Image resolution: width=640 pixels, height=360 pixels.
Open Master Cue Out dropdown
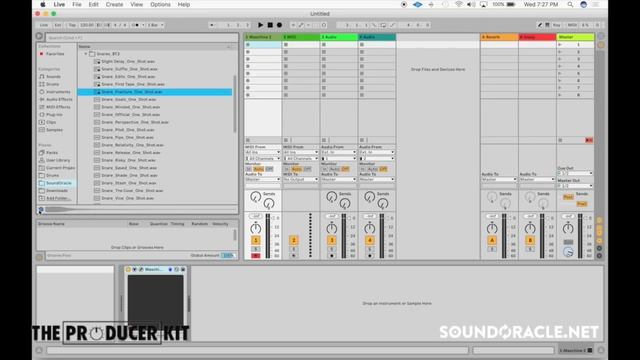pos(575,173)
